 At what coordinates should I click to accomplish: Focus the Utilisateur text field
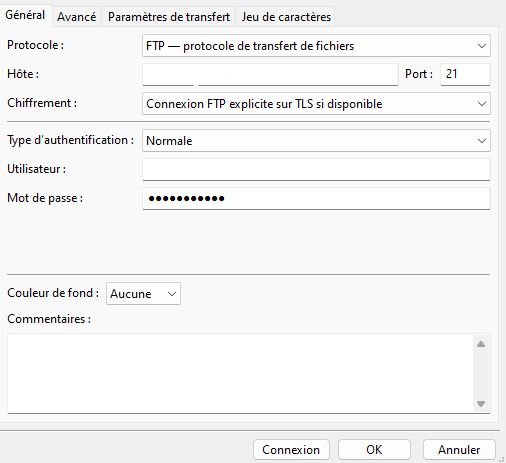316,169
